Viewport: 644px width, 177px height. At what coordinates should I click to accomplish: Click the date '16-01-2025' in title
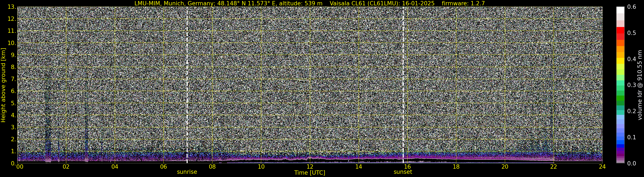[x=418, y=3]
